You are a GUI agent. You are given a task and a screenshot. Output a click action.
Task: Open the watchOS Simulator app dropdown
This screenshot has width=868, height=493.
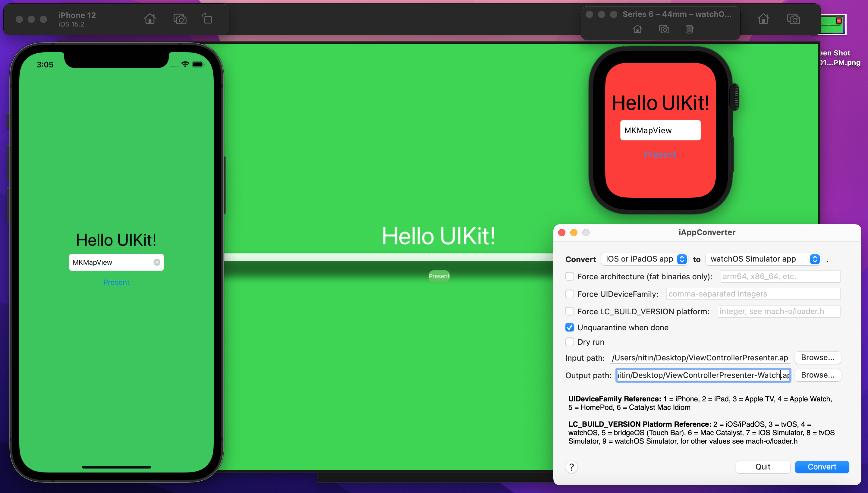click(x=763, y=259)
